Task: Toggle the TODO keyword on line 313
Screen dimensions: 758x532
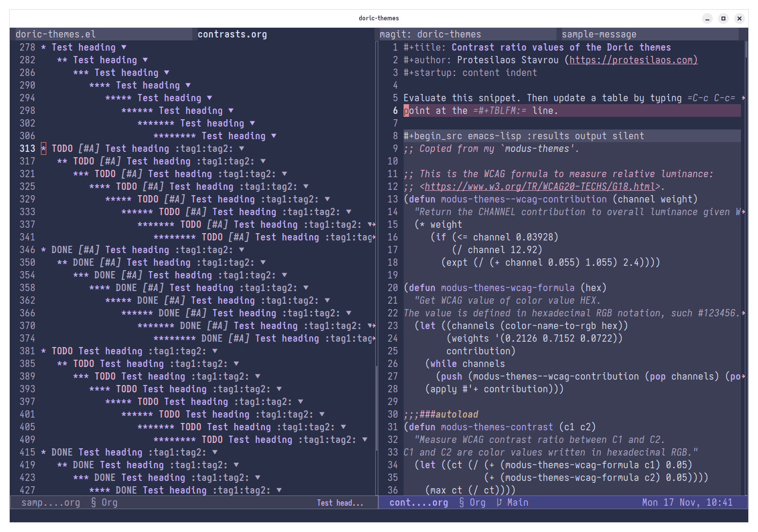Action: 62,148
